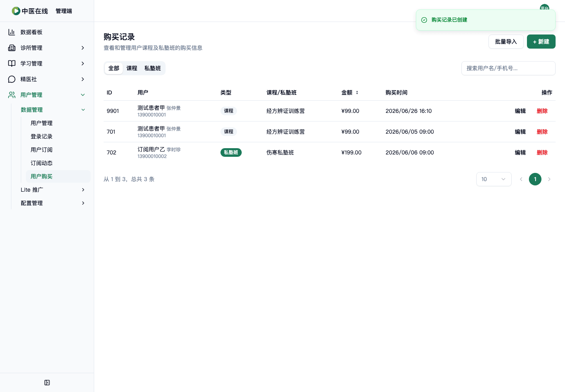Click the 课程 badge in row 9901
The image size is (565, 392).
229,111
